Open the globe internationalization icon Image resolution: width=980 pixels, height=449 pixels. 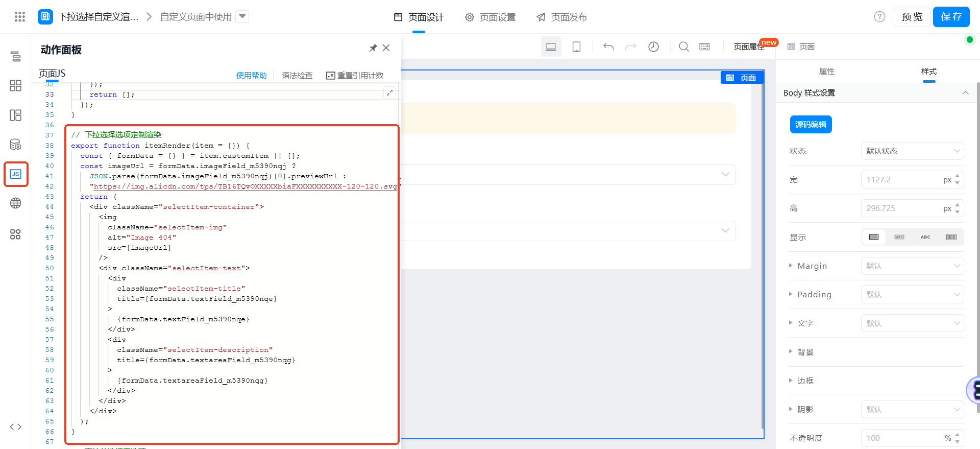[x=15, y=203]
